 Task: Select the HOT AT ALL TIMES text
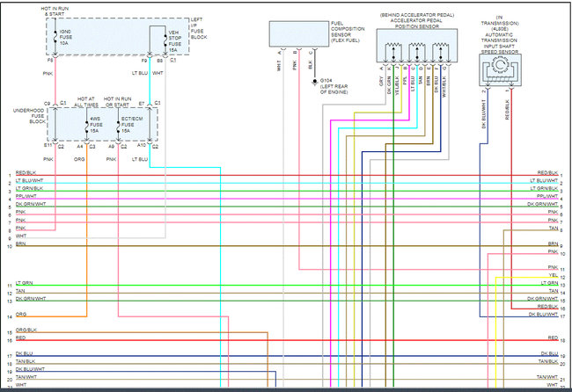pyautogui.click(x=86, y=102)
